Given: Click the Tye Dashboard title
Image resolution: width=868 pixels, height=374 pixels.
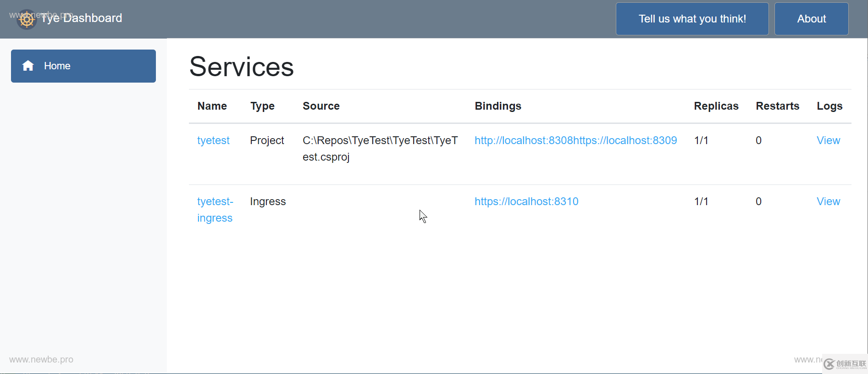Looking at the screenshot, I should coord(82,18).
